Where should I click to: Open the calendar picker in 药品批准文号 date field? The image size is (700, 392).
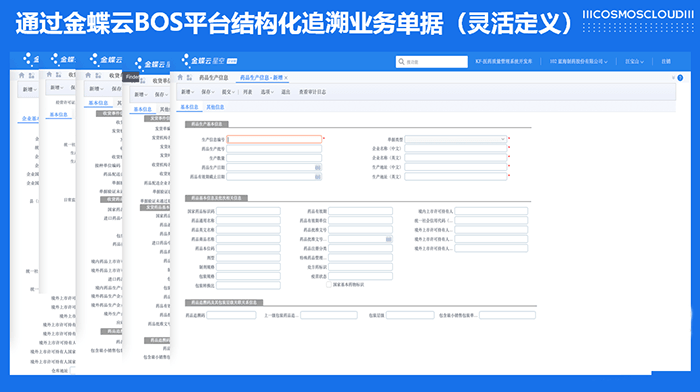(388, 239)
